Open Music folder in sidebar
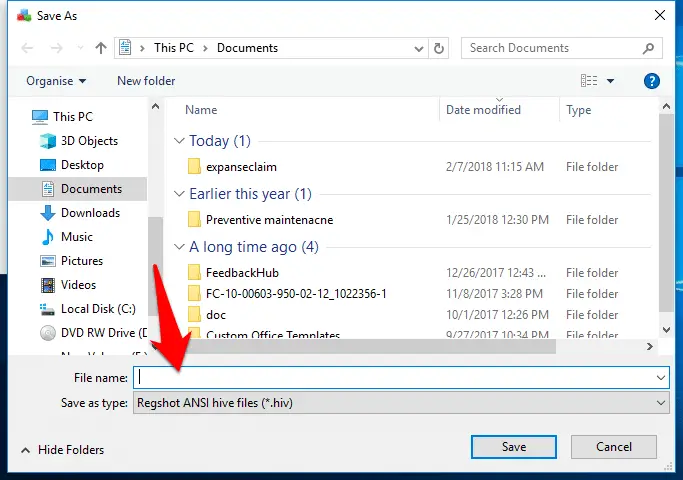Image resolution: width=683 pixels, height=480 pixels. pyautogui.click(x=66, y=237)
